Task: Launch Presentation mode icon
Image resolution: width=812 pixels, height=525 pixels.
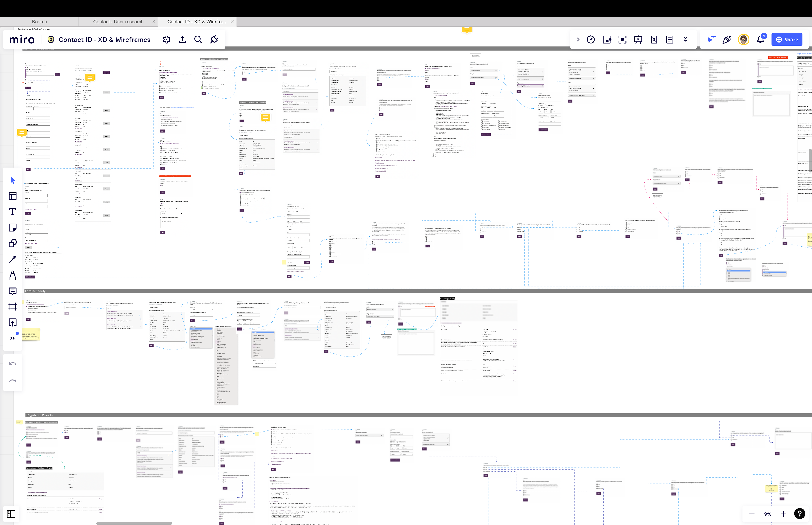Action: click(638, 40)
